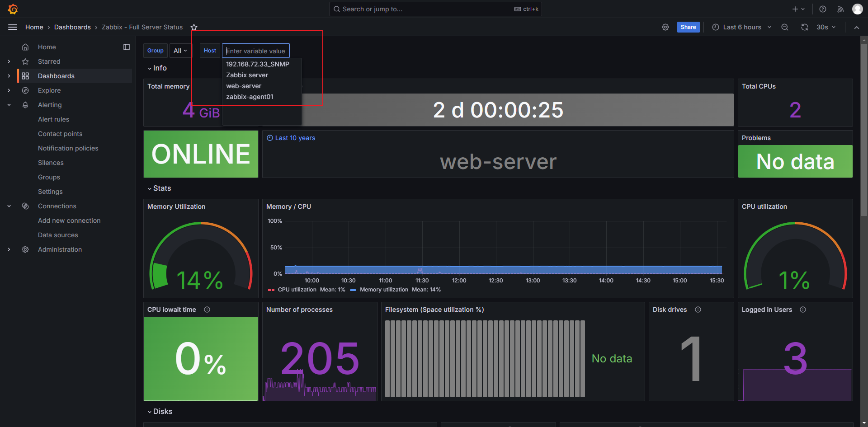Click the Search or jump to field

[435, 9]
